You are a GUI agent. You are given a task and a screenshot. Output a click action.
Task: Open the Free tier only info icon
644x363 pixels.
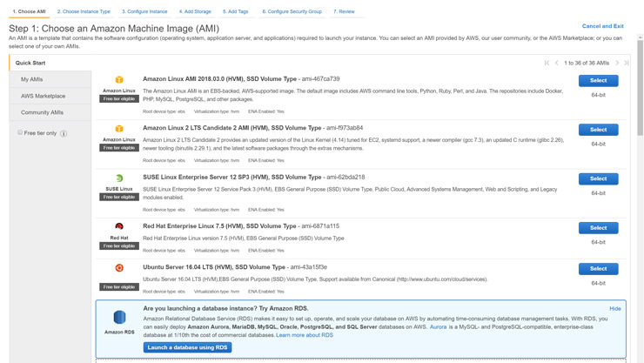[x=64, y=133]
